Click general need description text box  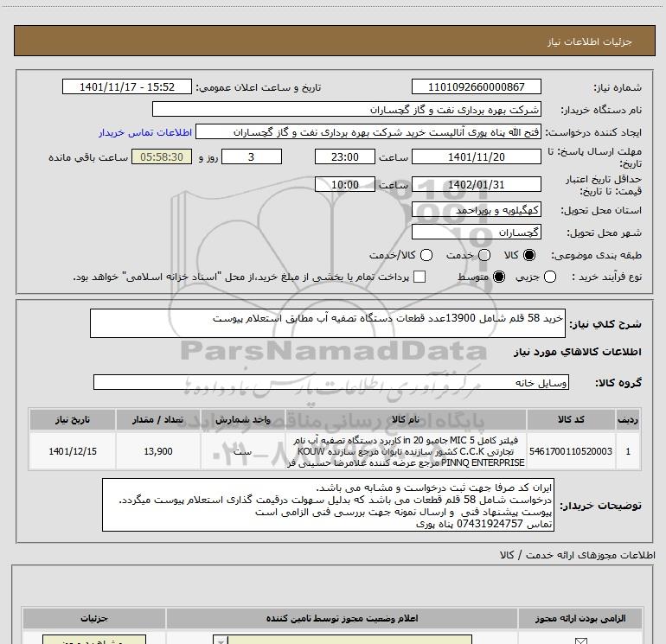(328, 323)
